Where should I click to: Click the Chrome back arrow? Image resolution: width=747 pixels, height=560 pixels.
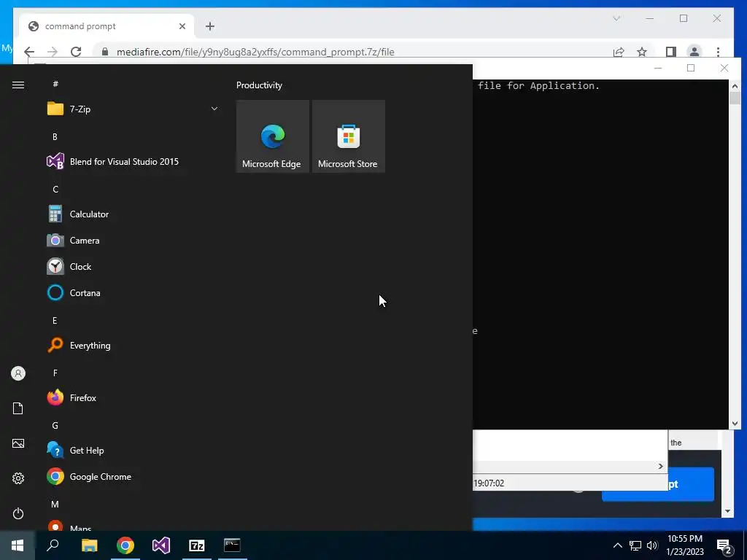(29, 52)
